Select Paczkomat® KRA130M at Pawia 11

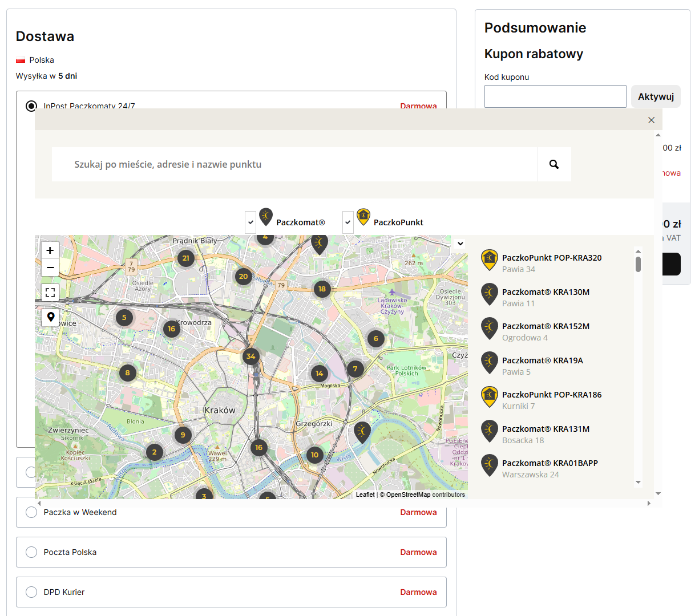546,297
